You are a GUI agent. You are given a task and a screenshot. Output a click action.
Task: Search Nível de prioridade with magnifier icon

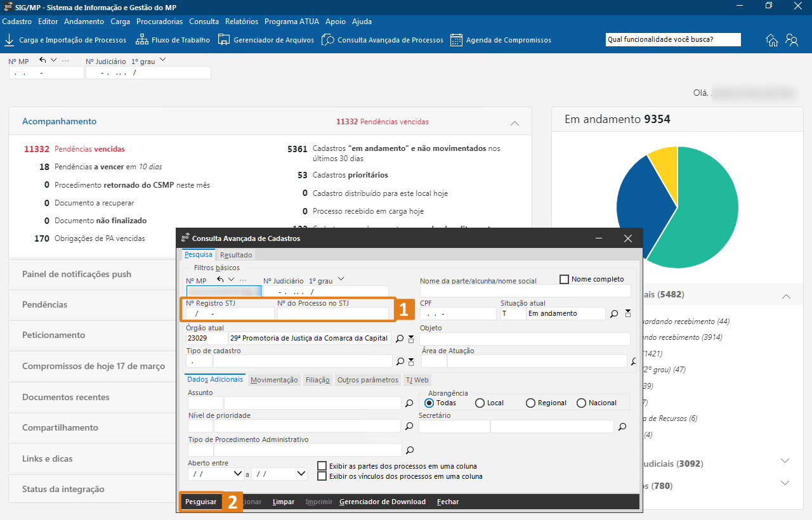(409, 426)
